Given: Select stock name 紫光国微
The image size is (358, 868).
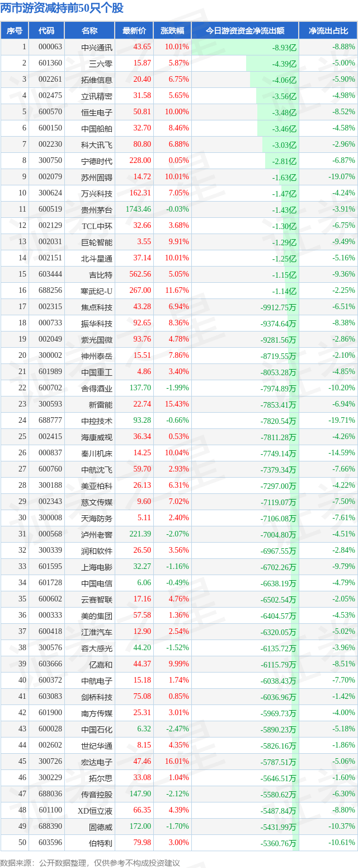Looking at the screenshot, I should (x=97, y=339).
